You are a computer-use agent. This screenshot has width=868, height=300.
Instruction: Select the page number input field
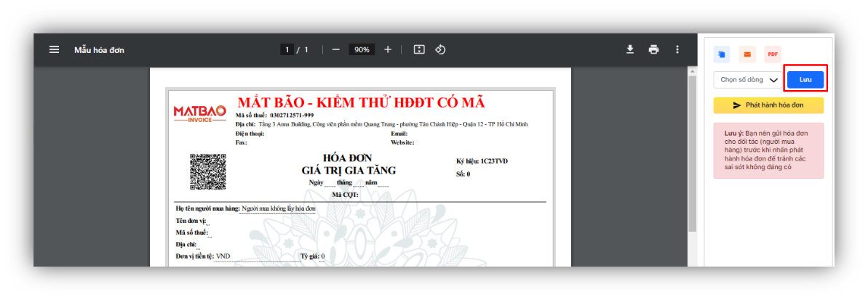tap(287, 49)
